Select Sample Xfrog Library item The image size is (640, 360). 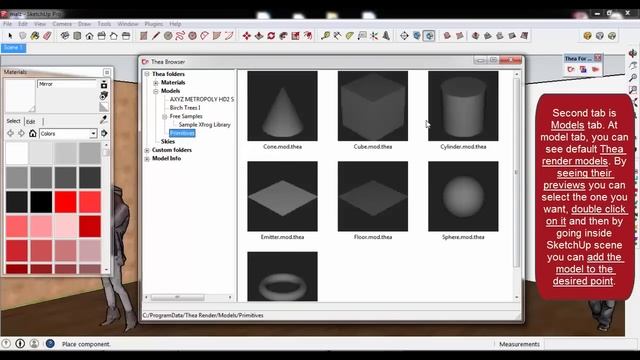(204, 125)
